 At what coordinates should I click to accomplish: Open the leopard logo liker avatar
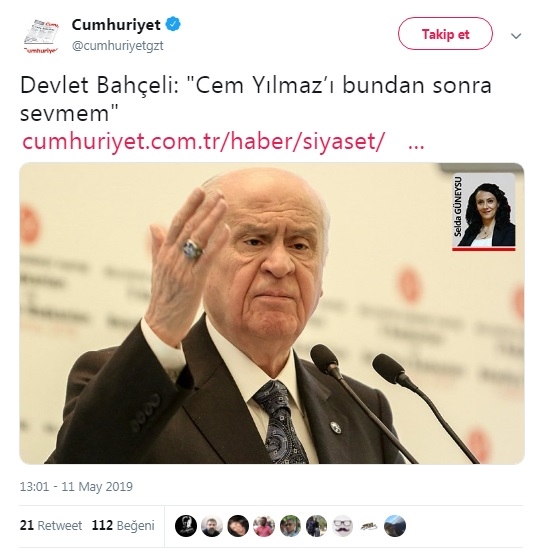click(x=369, y=526)
